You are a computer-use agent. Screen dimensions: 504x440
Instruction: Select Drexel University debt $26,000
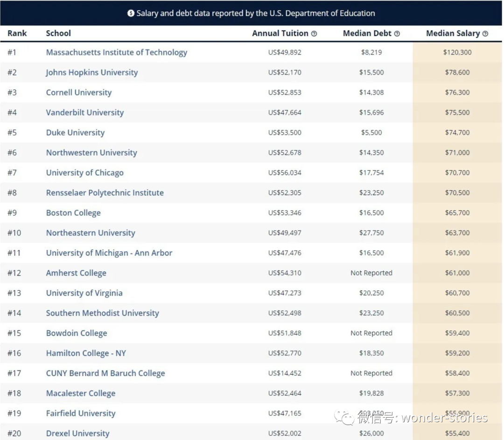[371, 433]
